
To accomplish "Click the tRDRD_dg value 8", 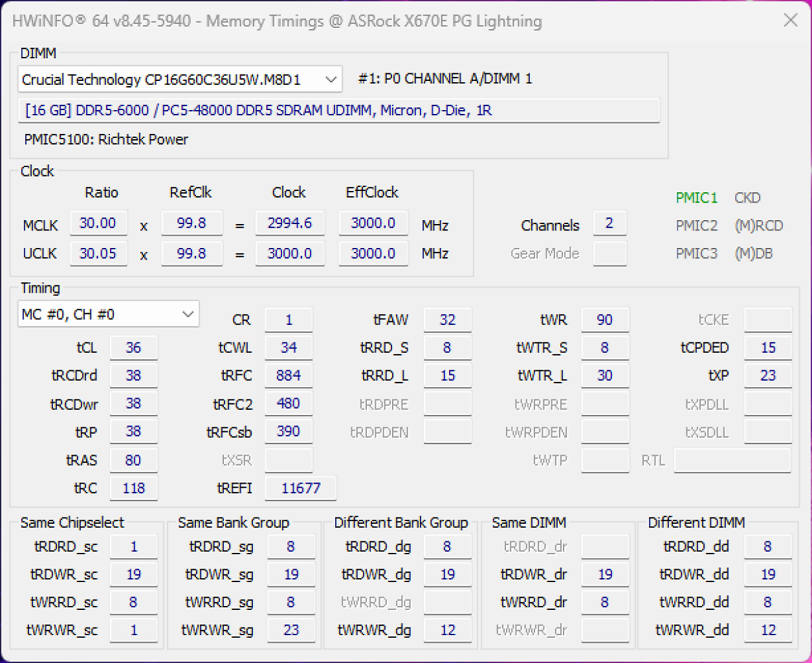I will [x=447, y=546].
